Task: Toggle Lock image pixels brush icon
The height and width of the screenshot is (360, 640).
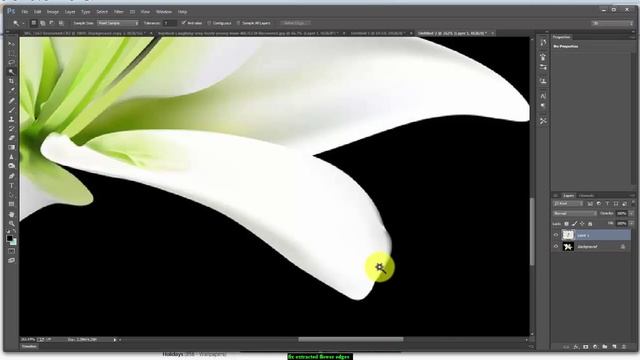Action: point(574,224)
